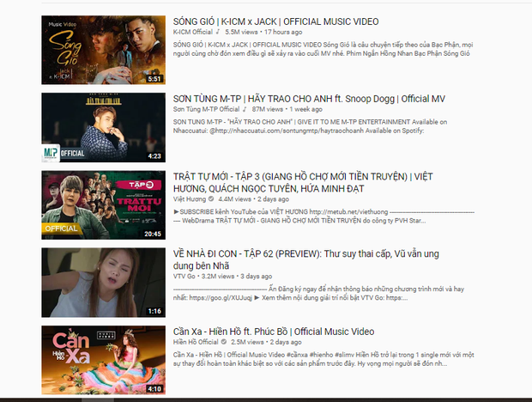Click the 20:45 duration badge on Trật Tự Mới thumbnail
This screenshot has width=532, height=402.
(x=153, y=234)
